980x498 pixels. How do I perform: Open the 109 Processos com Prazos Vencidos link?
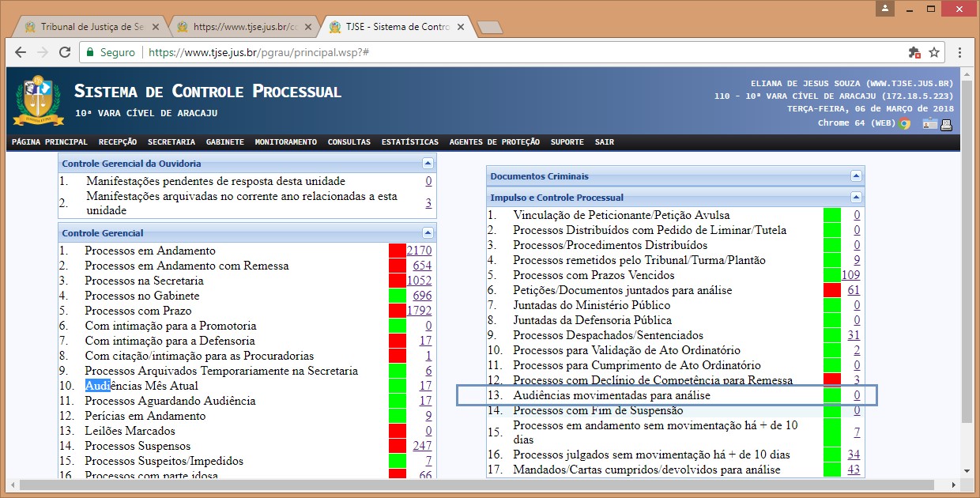pyautogui.click(x=850, y=275)
